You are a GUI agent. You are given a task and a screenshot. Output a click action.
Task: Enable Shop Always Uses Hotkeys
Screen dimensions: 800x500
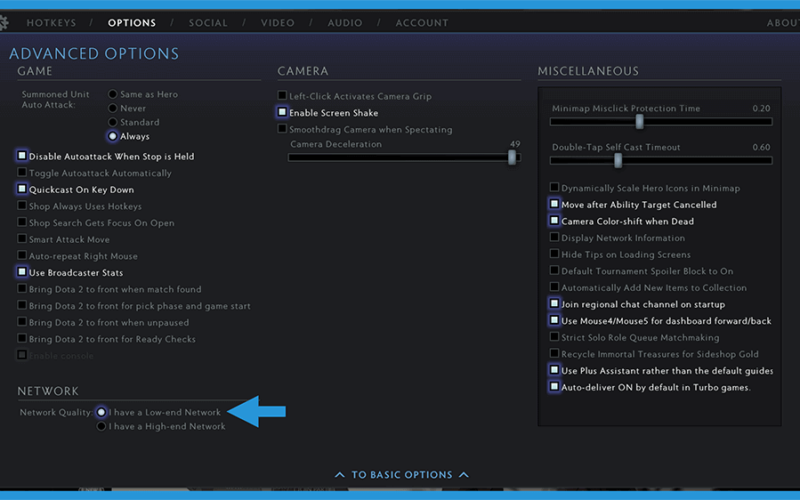point(22,206)
